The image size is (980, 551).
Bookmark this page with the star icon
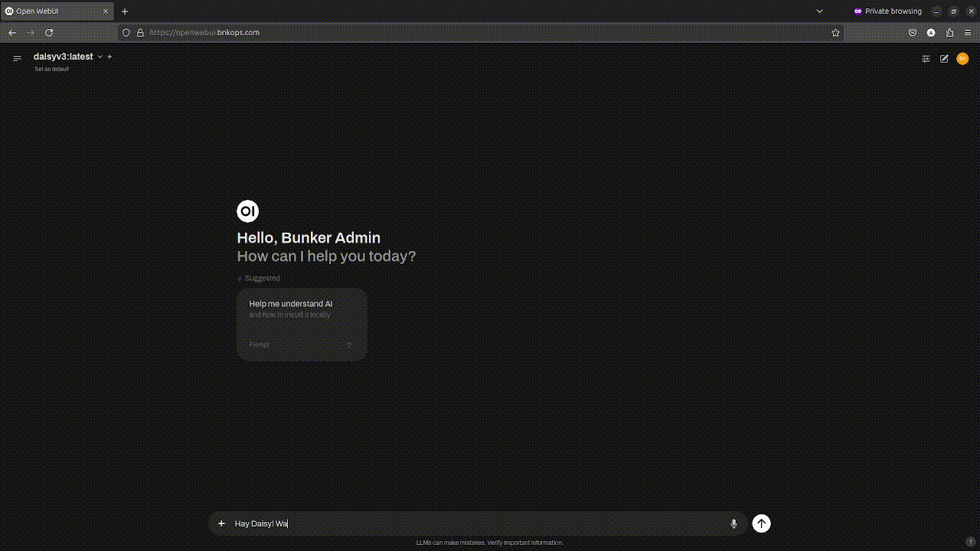pos(835,33)
